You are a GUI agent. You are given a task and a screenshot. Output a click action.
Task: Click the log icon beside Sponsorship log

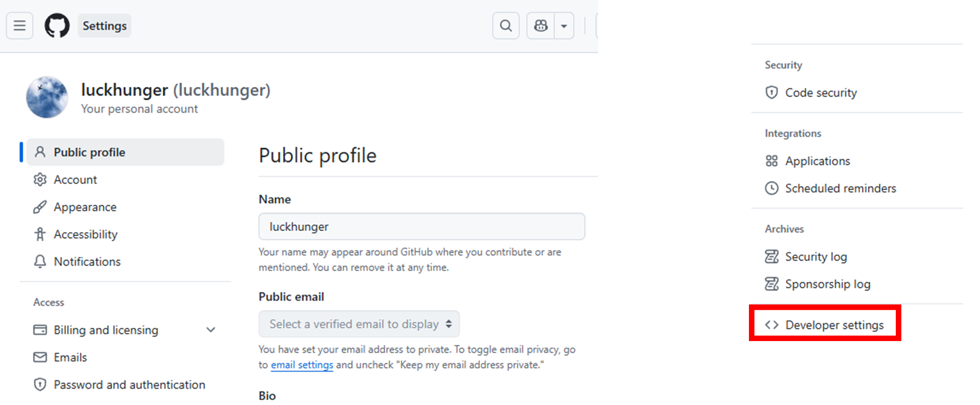[x=771, y=284]
